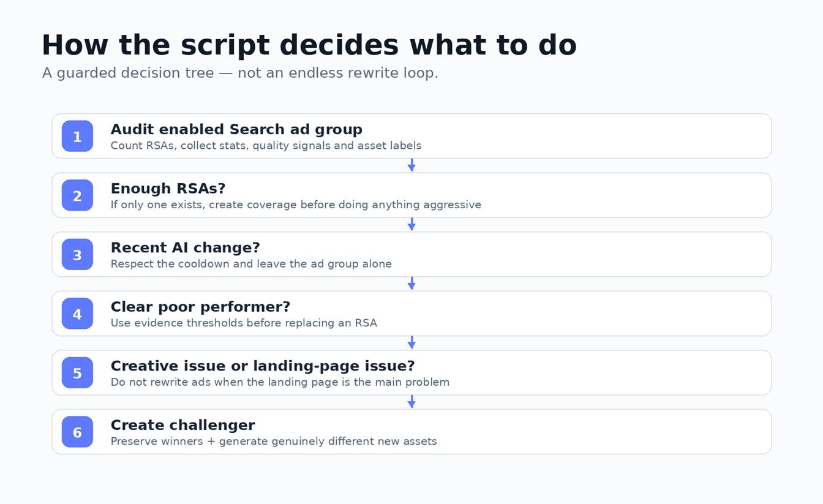Viewport: 823px width, 504px height.
Task: Click the number 3 step badge
Action: coord(77,254)
